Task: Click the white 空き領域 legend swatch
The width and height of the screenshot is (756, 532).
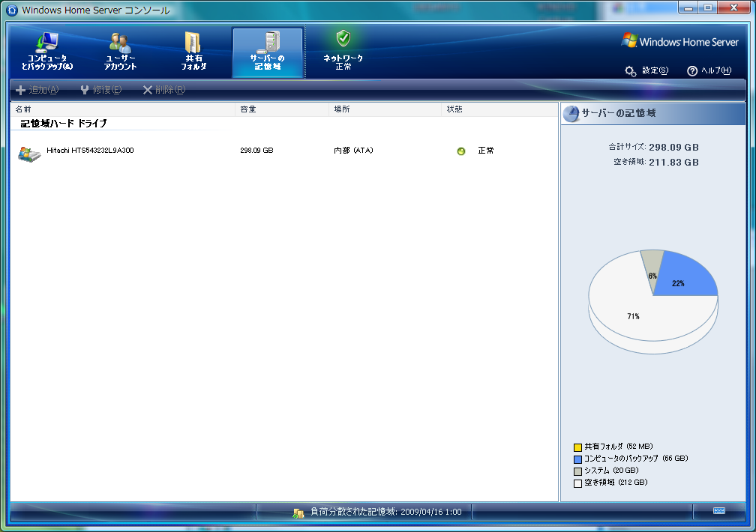Action: click(x=577, y=483)
